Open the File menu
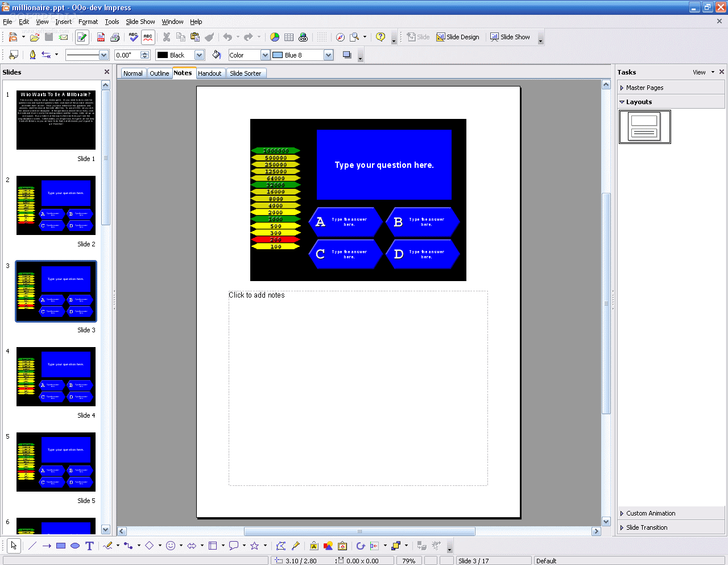728x565 pixels. 7,22
